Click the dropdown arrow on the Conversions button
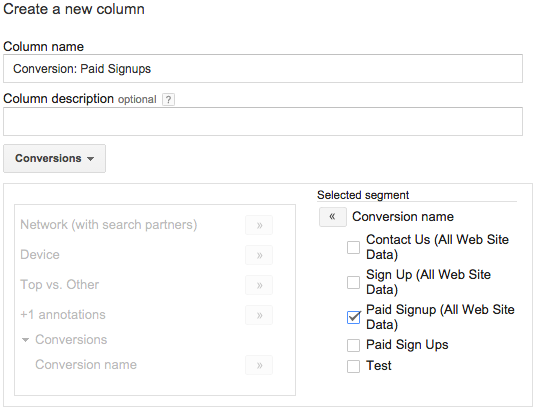The width and height of the screenshot is (537, 413). pos(90,159)
